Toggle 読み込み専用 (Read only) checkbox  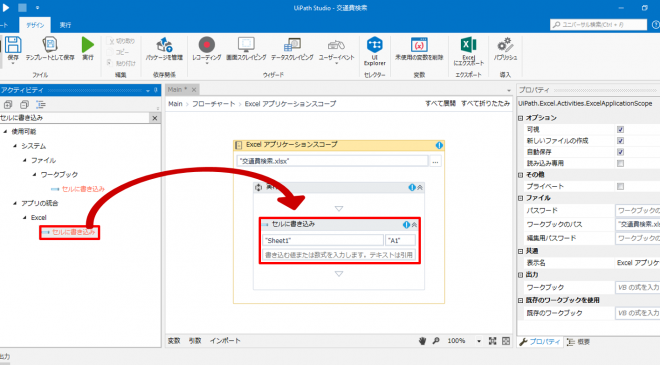pyautogui.click(x=620, y=163)
